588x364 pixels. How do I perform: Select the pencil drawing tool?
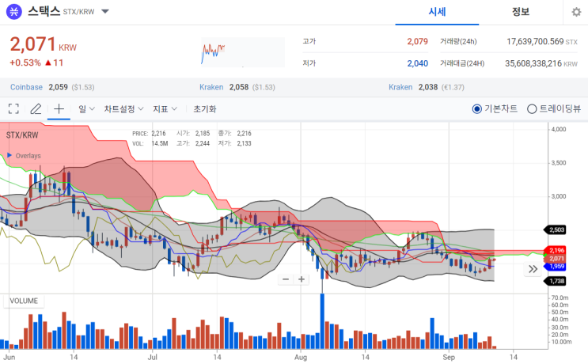(x=36, y=108)
